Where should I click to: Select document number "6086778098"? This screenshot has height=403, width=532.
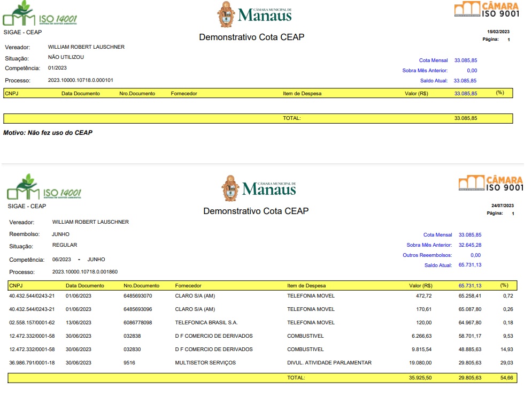[x=138, y=323]
